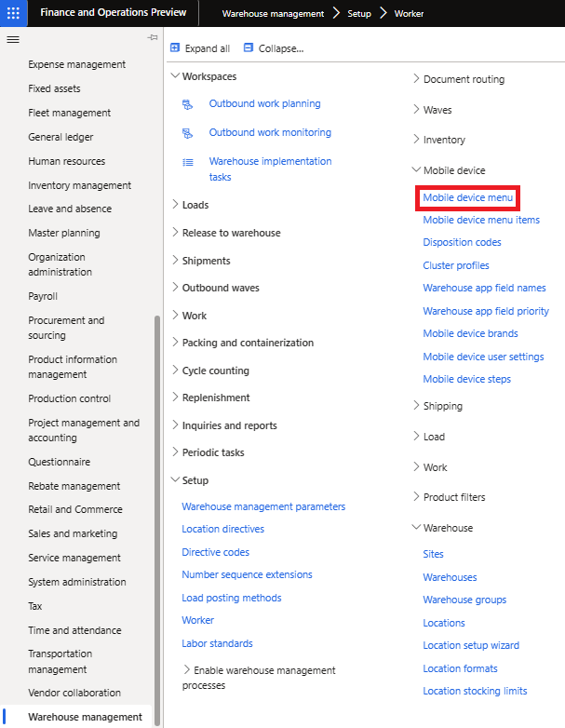Image resolution: width=565 pixels, height=728 pixels.
Task: Open Outbound work planning workspace icon
Action: 188,104
